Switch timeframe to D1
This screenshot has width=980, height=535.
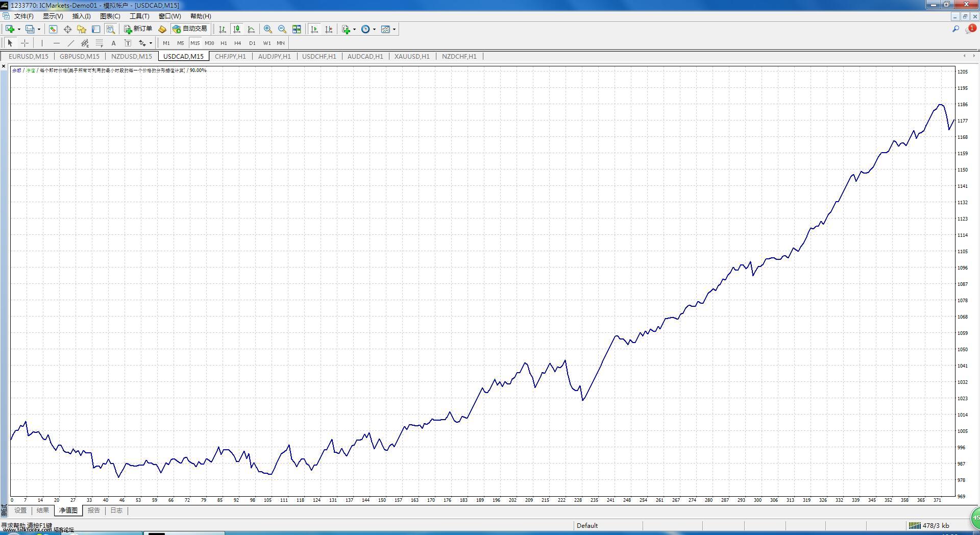click(x=252, y=43)
